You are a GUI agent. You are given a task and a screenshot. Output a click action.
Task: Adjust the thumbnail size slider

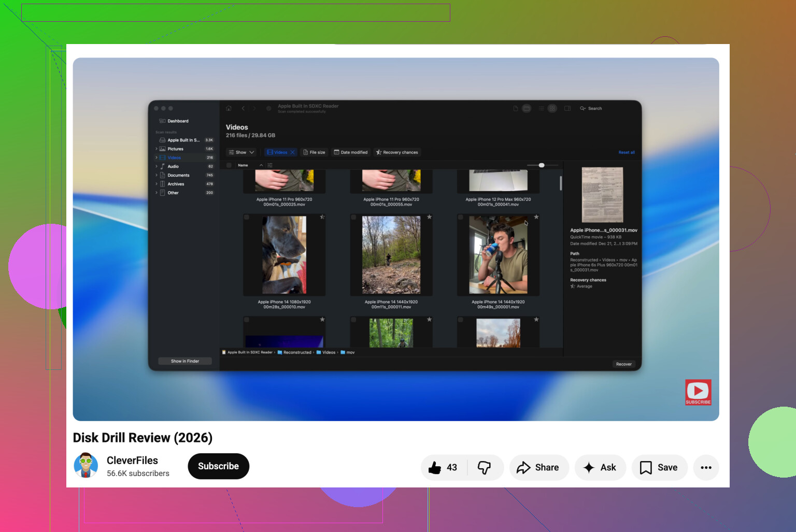(542, 165)
